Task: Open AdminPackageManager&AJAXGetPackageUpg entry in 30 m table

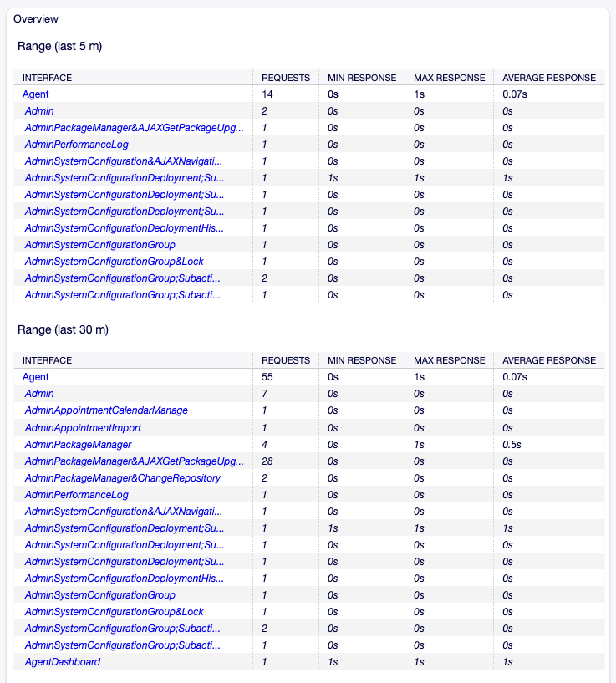Action: point(129,461)
